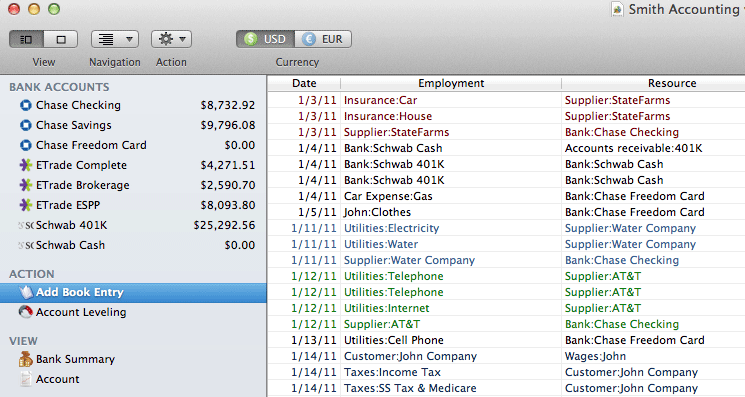Select USD currency

[266, 39]
